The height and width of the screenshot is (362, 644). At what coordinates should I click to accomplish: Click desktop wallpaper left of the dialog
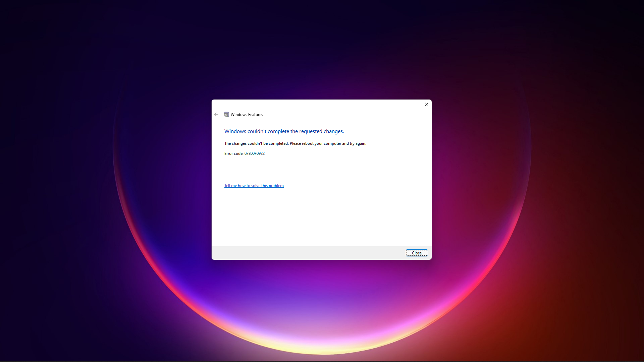point(101,181)
